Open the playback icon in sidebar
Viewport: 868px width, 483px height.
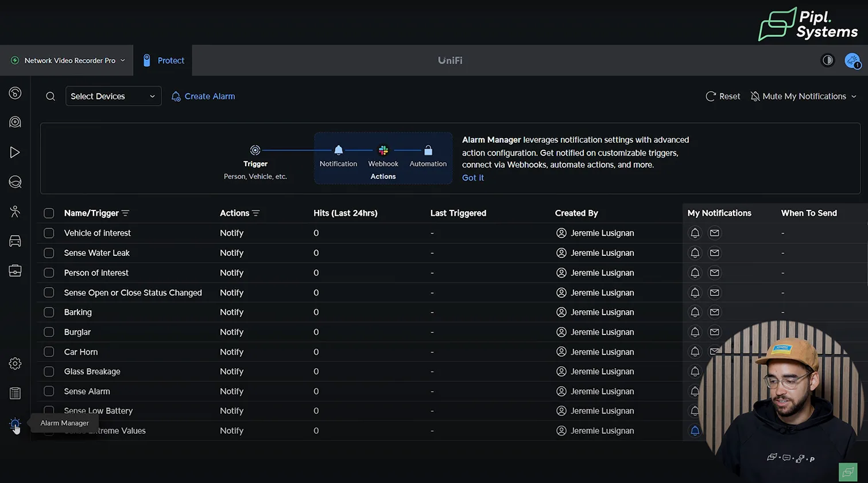click(x=15, y=152)
